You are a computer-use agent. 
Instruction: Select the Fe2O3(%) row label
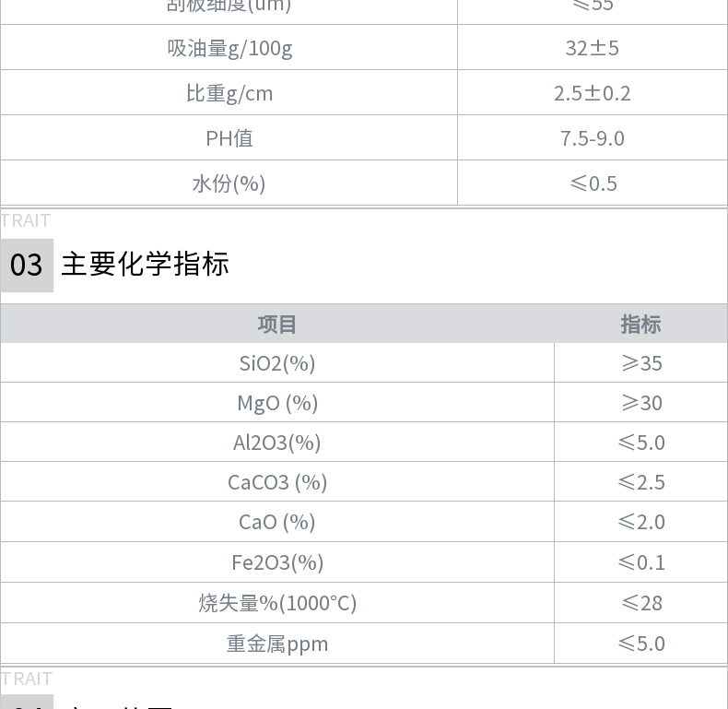pos(277,562)
